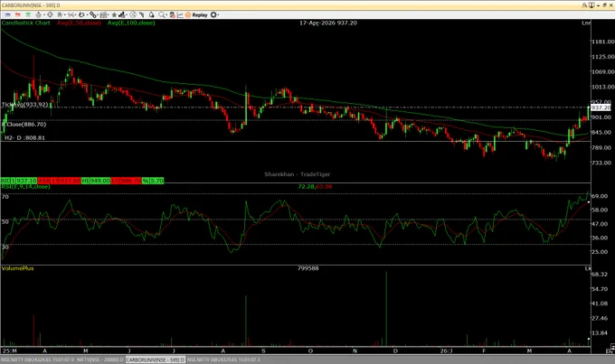The image size is (615, 364).
Task: Click the blue order-entry icon in toolbar
Action: (7, 14)
